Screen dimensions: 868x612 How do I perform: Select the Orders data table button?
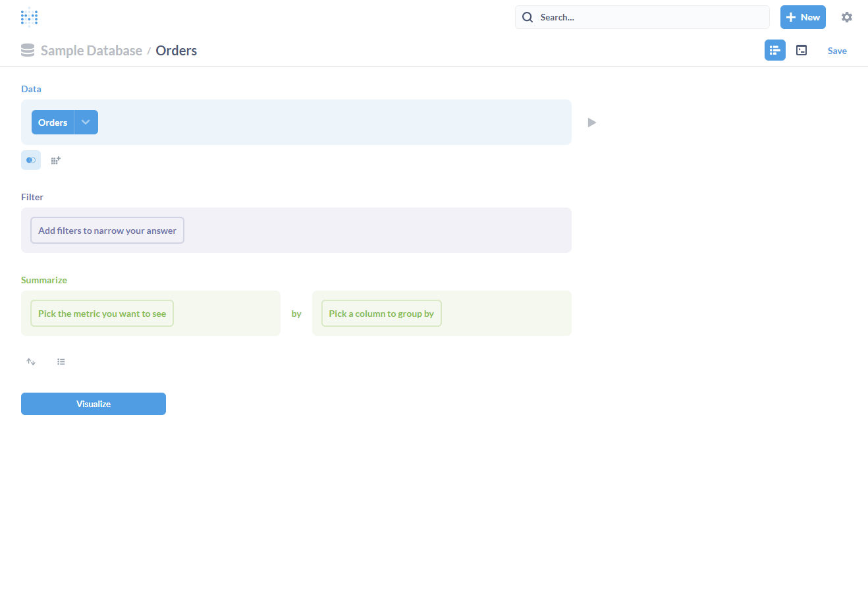53,123
